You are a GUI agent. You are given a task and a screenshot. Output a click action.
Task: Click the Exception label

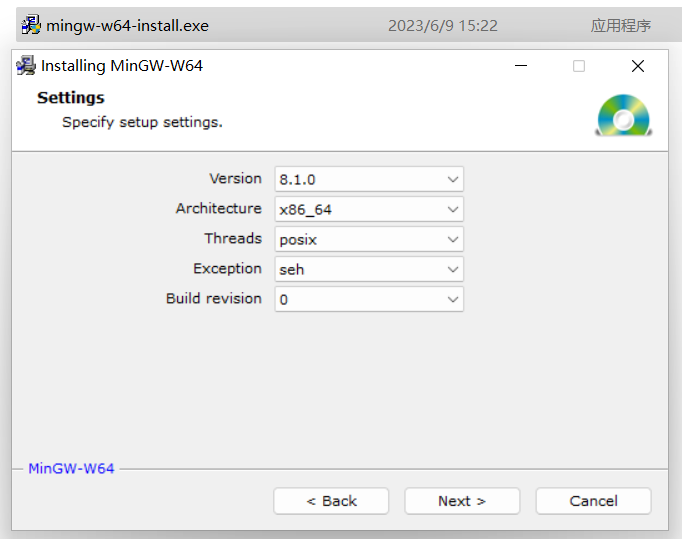point(227,268)
